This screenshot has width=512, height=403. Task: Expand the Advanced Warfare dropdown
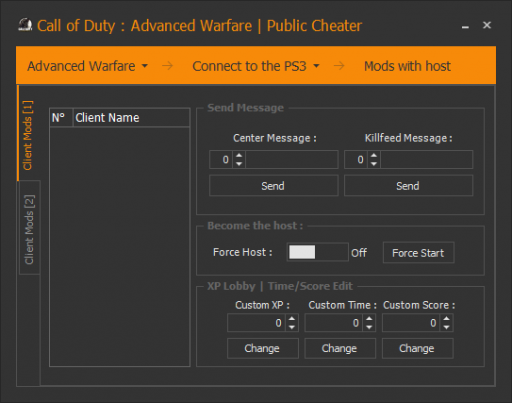pos(88,66)
